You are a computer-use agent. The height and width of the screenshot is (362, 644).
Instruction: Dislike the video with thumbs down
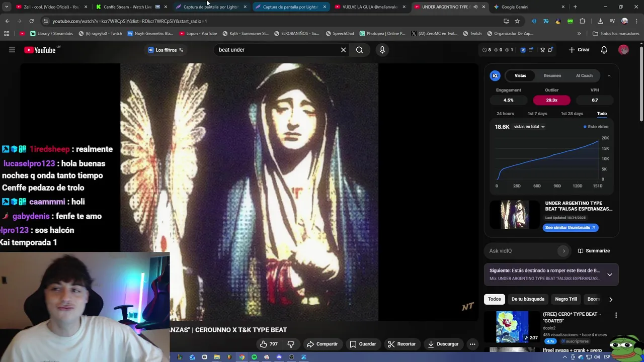point(291,344)
